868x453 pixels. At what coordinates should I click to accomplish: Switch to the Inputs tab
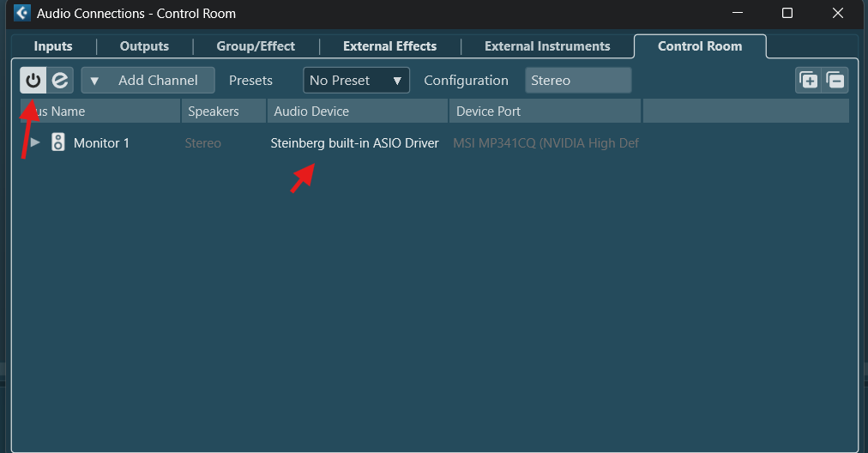point(53,46)
